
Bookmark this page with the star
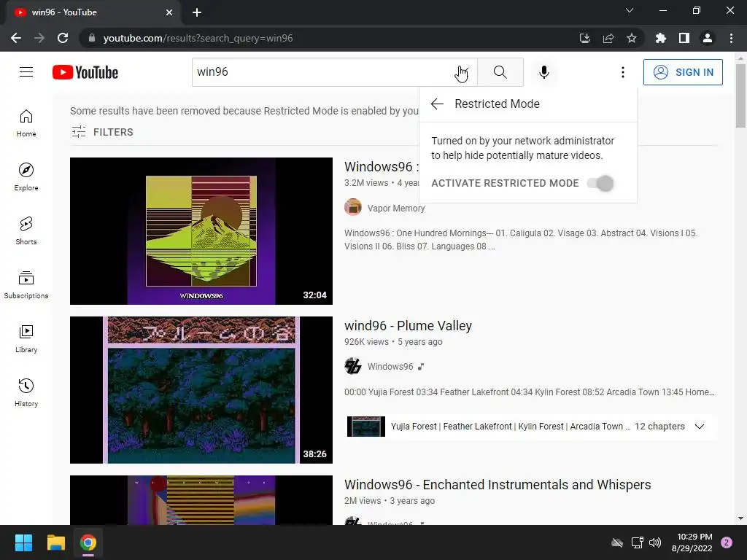click(x=632, y=38)
